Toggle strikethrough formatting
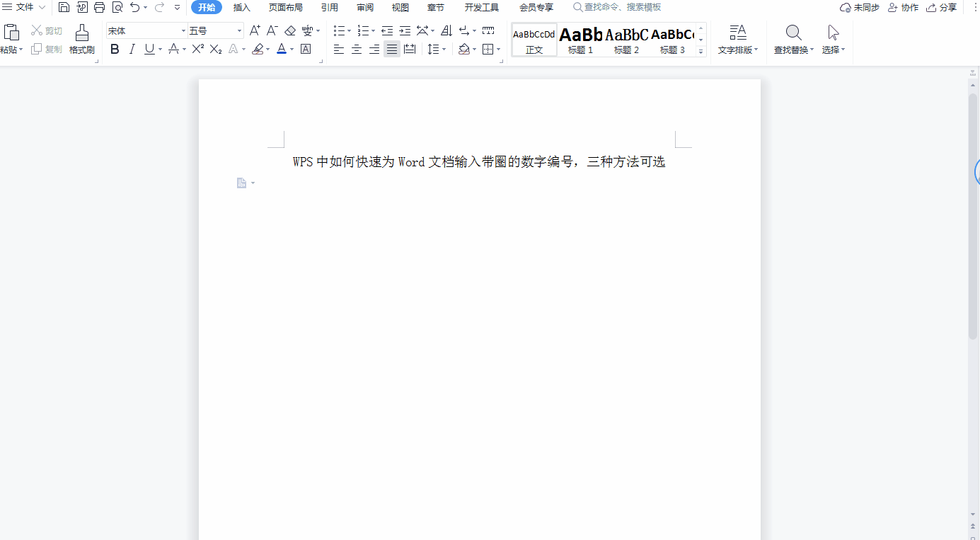The height and width of the screenshot is (540, 980). click(x=173, y=49)
